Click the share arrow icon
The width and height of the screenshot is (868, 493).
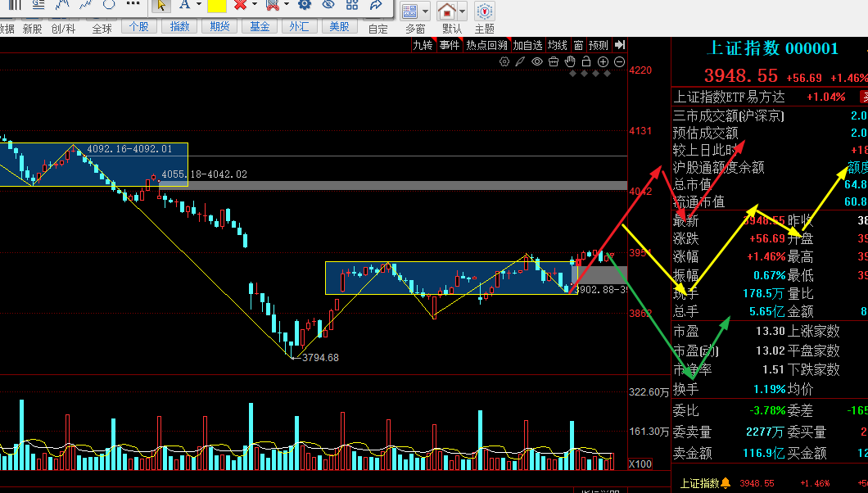tap(376, 5)
